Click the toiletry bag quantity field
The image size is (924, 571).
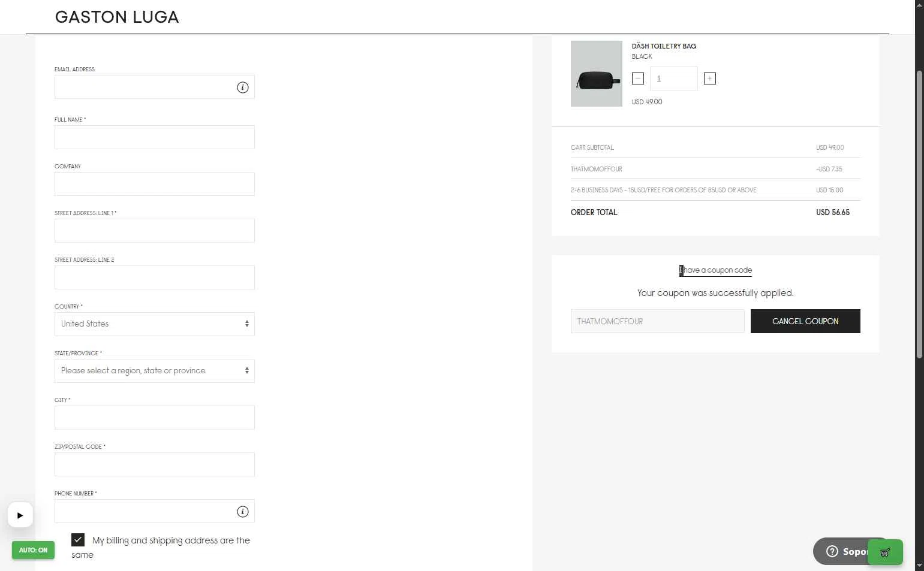(674, 78)
